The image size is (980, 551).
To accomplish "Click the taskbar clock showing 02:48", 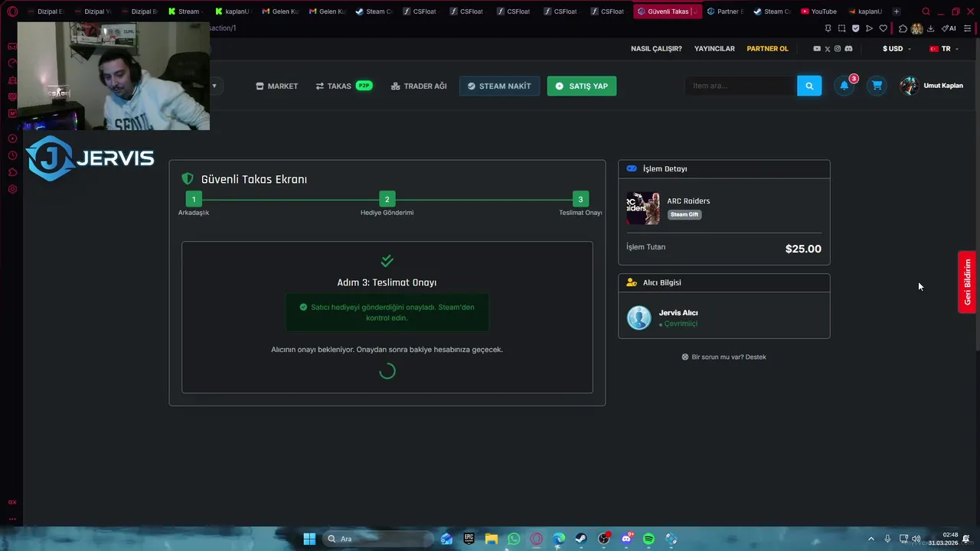I will tap(943, 539).
